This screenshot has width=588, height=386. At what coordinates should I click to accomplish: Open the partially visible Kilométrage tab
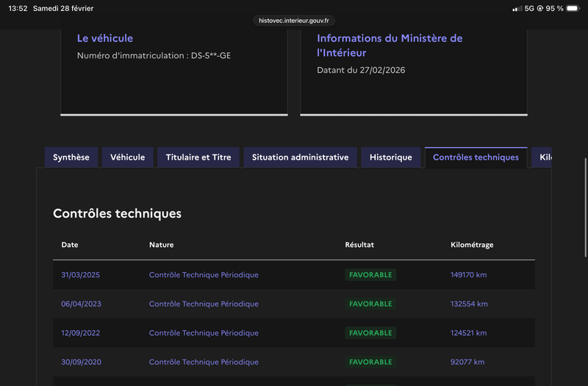[x=545, y=157]
